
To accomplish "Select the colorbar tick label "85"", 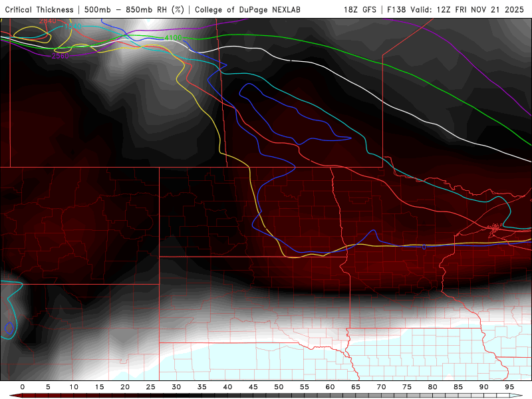I will click(x=458, y=387).
